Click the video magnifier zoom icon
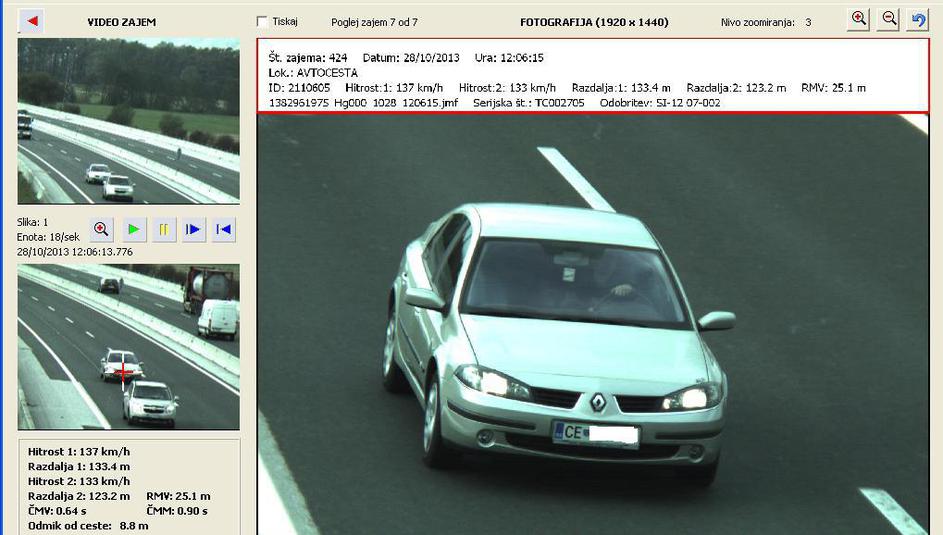 tap(101, 229)
